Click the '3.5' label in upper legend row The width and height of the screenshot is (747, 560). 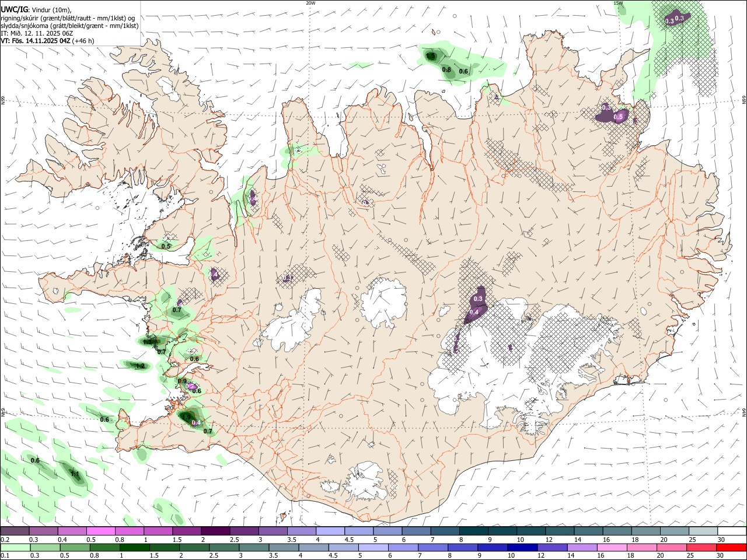tap(292, 540)
